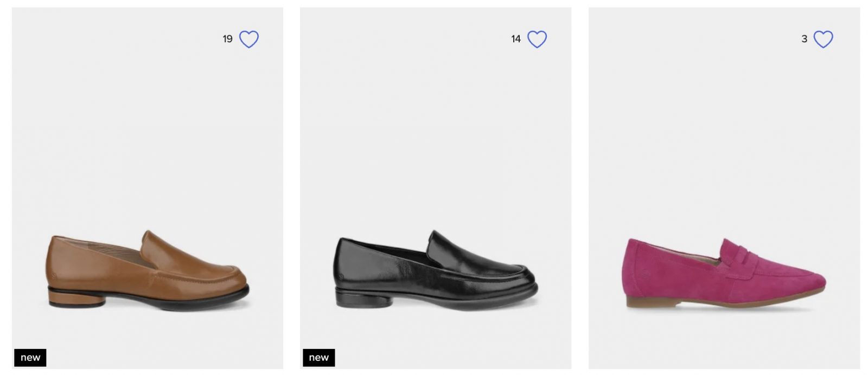
Task: Click the like count 14
Action: (516, 39)
